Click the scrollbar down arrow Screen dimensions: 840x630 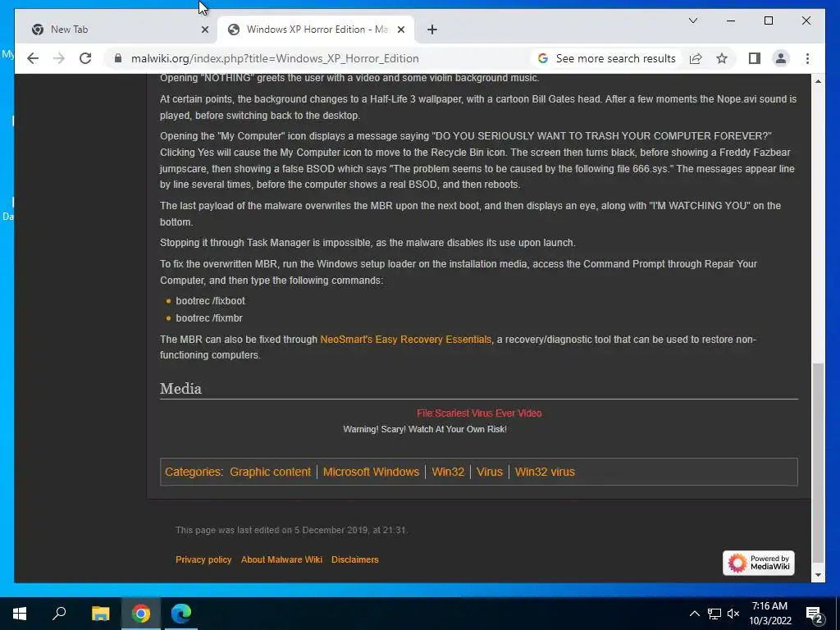click(818, 575)
